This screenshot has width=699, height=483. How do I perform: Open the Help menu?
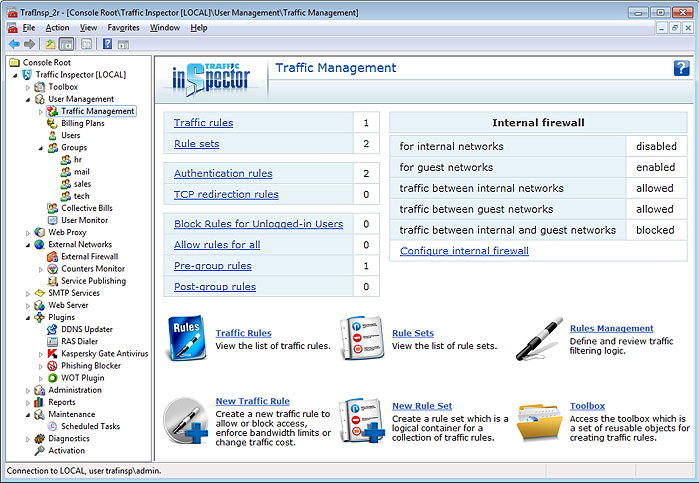pos(199,28)
